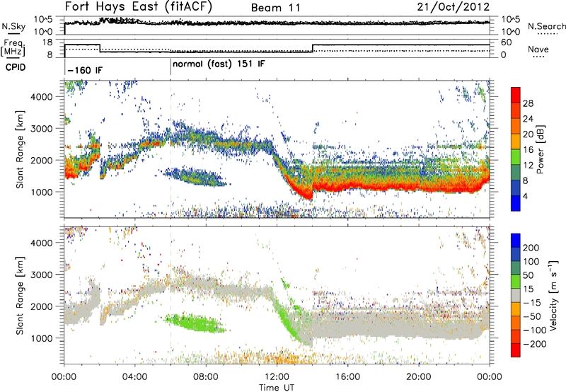Viewport: 566px width, 392px height.
Task: Click Power colorbar segment between 20 and 24
Action: (x=516, y=126)
